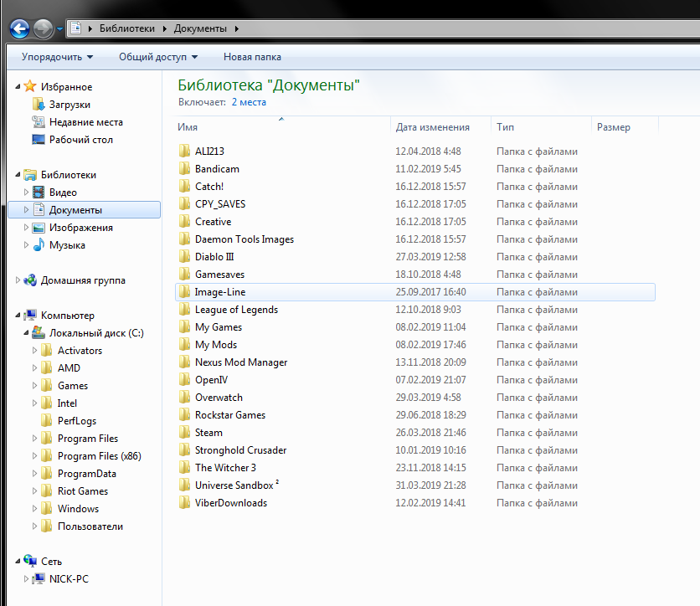Click the Новая папка button
700x606 pixels.
coord(252,57)
